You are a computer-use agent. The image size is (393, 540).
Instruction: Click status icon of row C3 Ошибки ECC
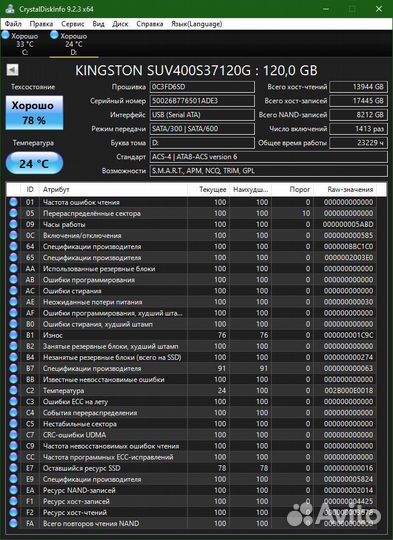point(13,402)
